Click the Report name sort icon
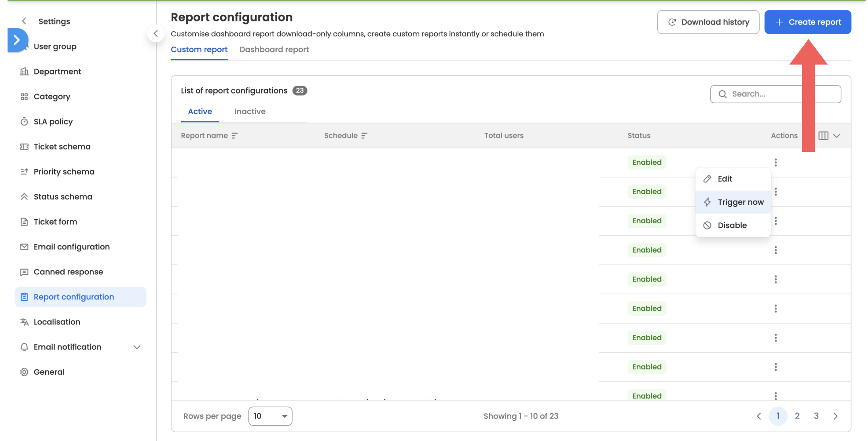 coord(235,136)
